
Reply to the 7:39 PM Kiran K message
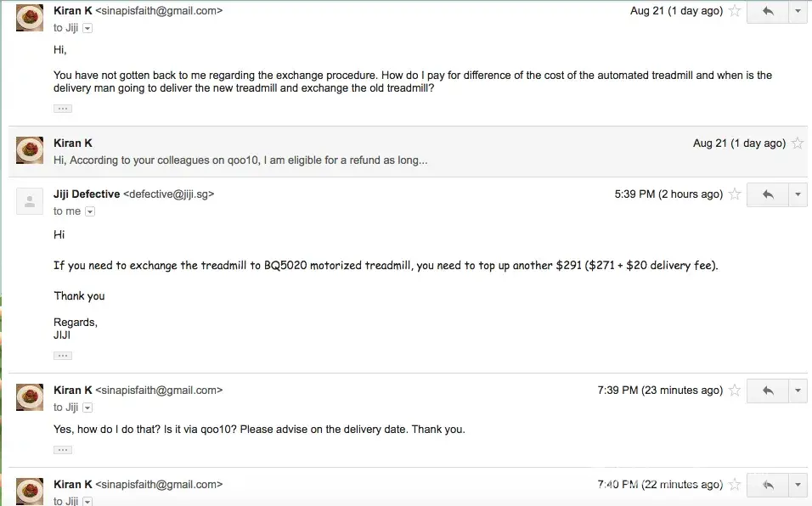(768, 391)
